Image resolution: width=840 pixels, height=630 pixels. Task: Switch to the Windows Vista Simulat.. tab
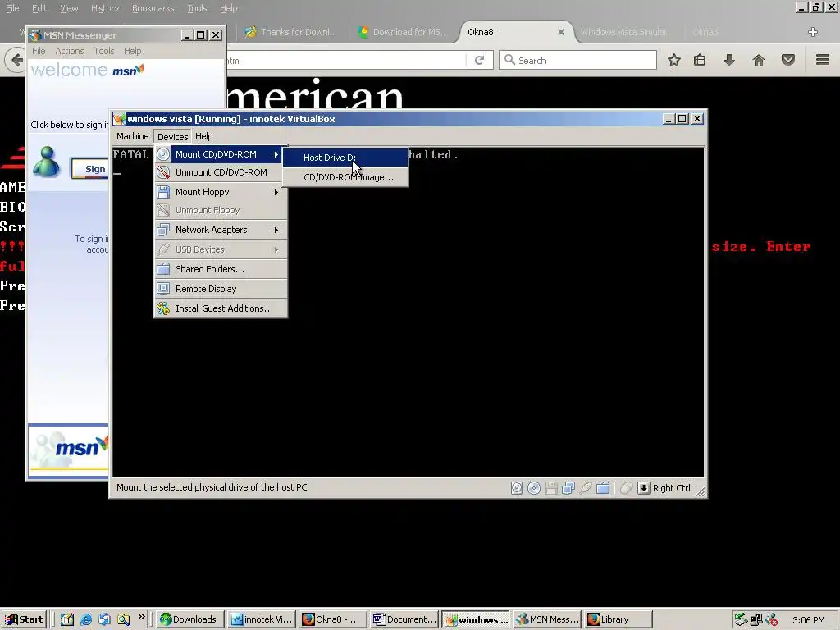(625, 32)
